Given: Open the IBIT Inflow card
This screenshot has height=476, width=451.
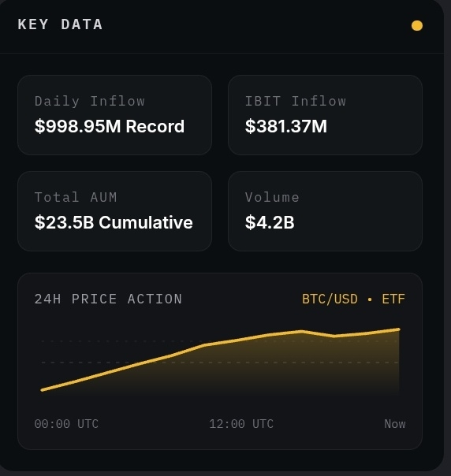Looking at the screenshot, I should (x=325, y=115).
